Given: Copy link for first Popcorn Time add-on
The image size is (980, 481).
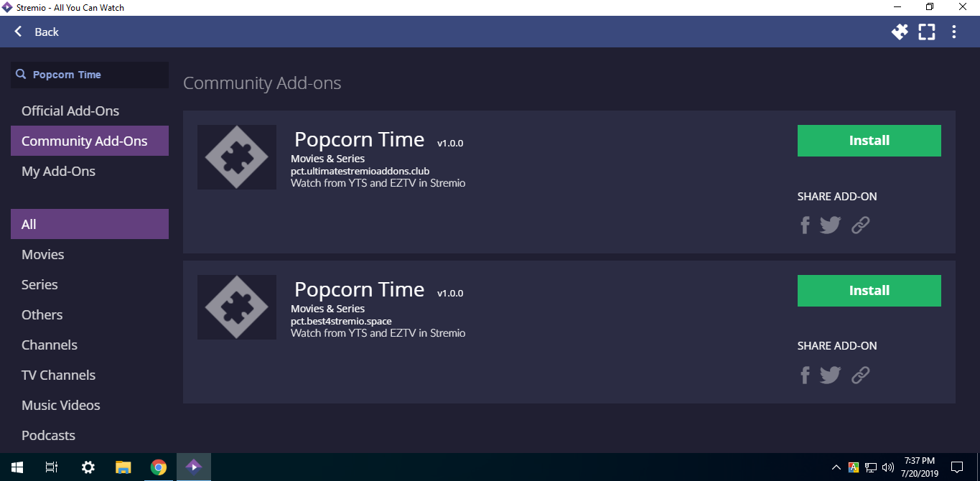Looking at the screenshot, I should 860,225.
